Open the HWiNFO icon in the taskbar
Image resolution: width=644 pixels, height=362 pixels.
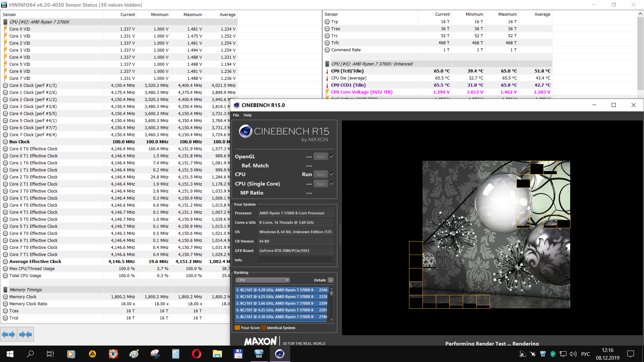point(259,354)
